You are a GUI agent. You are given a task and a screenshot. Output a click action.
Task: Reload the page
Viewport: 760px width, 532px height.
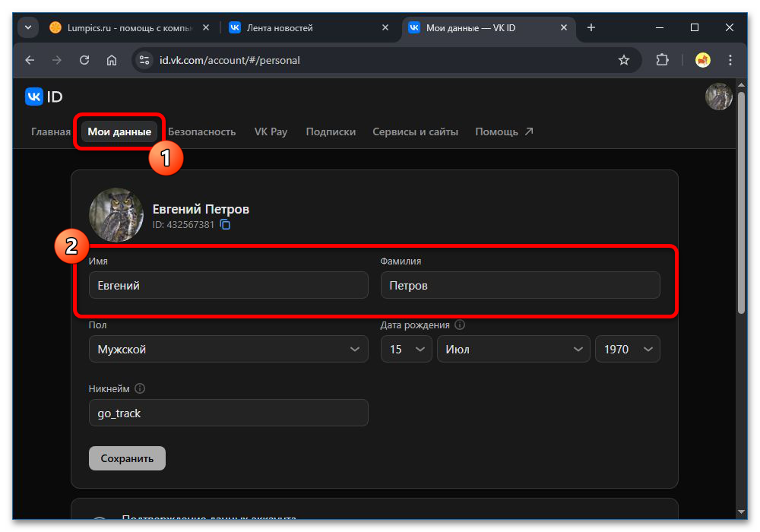[84, 60]
